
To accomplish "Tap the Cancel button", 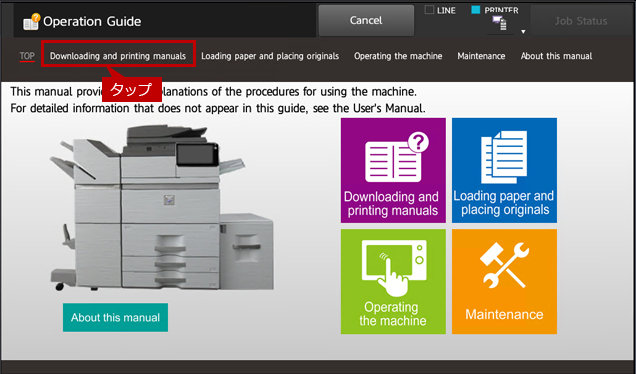I will pyautogui.click(x=366, y=20).
